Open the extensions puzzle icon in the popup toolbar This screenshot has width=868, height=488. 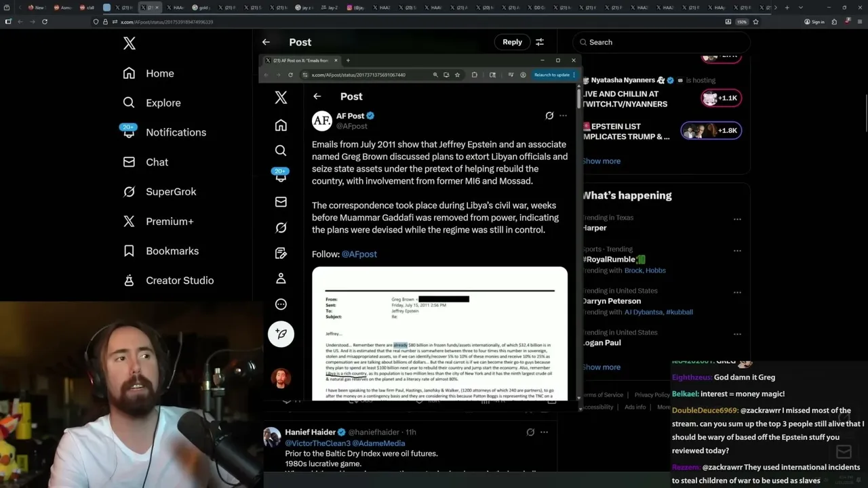point(474,75)
